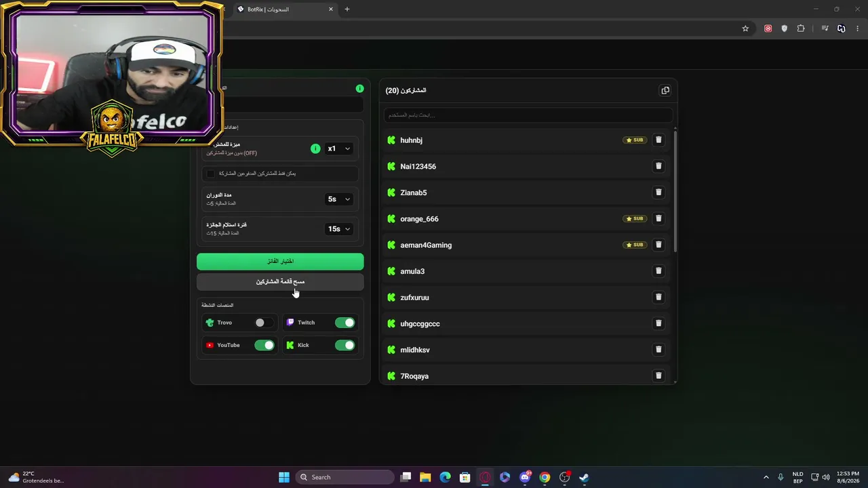
Task: Open weather widget showing 22°C
Action: coord(36,477)
